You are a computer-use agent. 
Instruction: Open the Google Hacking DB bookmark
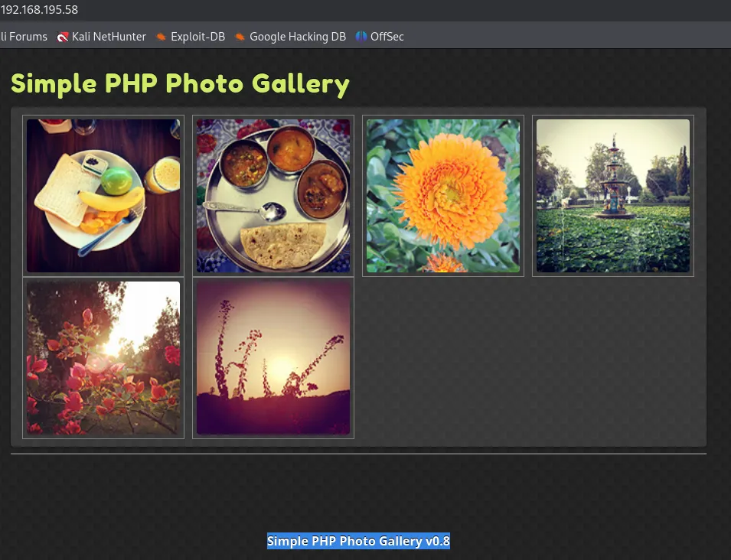(290, 37)
